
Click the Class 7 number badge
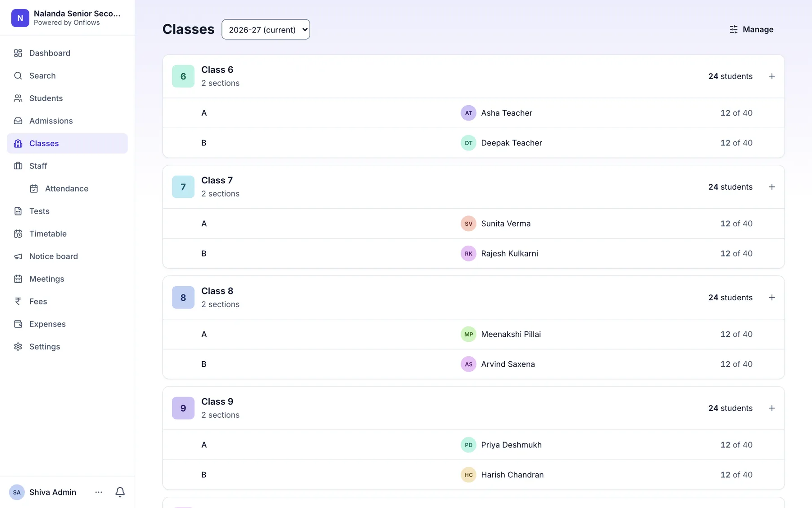coord(183,187)
